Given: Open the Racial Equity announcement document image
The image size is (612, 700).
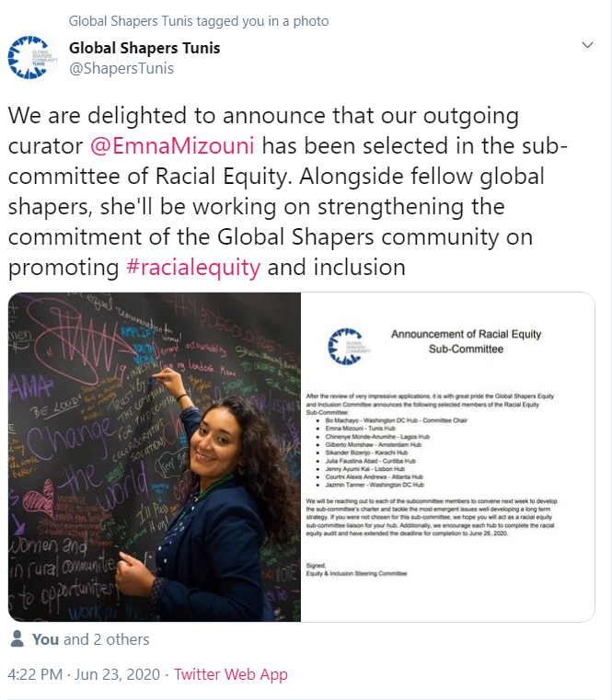Looking at the screenshot, I should point(448,456).
